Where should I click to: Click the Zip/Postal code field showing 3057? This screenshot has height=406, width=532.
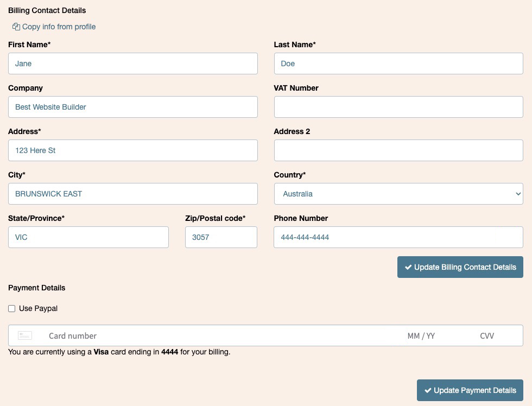coord(221,237)
